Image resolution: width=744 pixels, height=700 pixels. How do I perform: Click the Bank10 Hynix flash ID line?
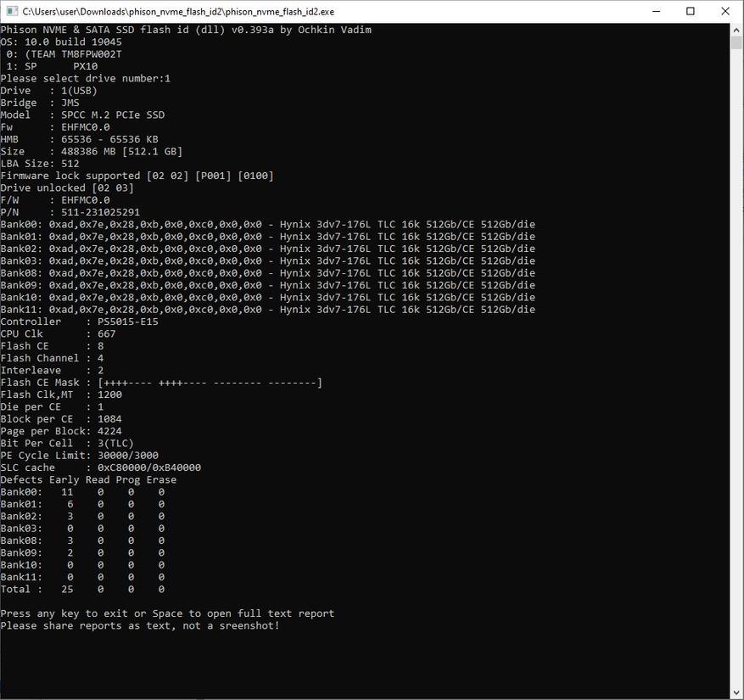(268, 298)
